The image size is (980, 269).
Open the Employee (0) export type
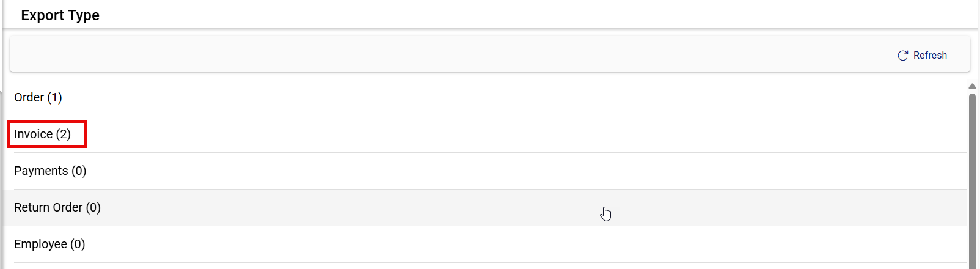pyautogui.click(x=49, y=245)
